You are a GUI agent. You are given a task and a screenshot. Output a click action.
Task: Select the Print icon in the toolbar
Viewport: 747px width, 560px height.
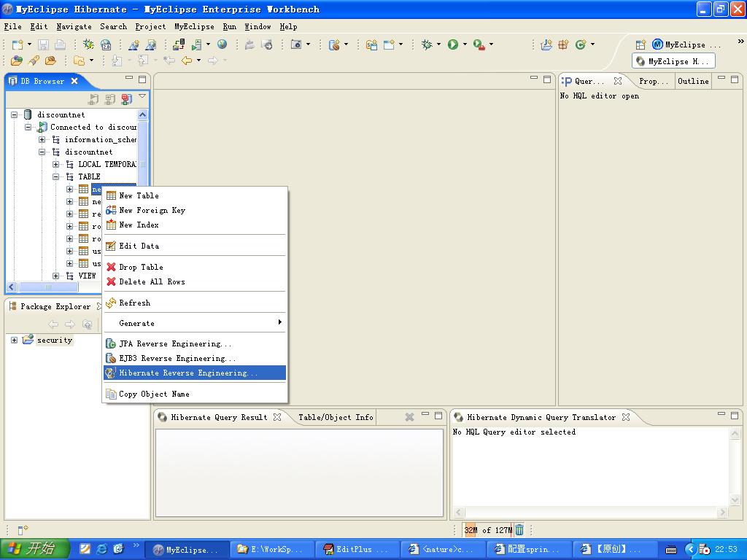[x=60, y=44]
